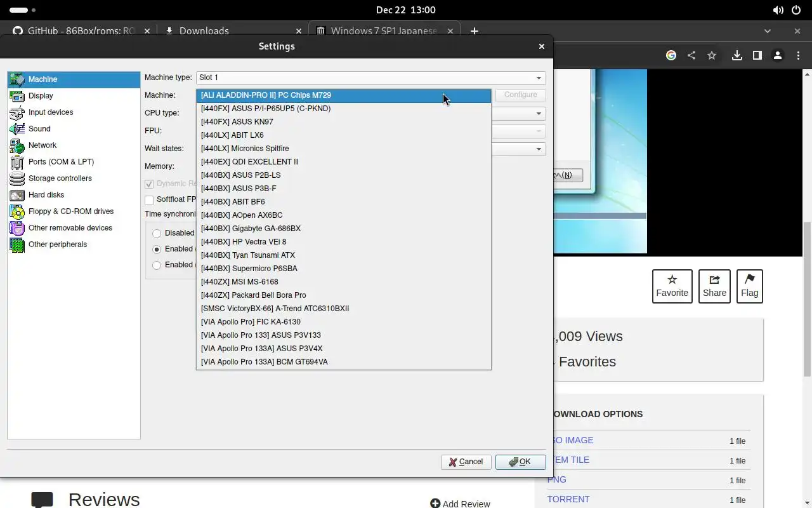This screenshot has height=508, width=812.
Task: Open browser profile avatar icon
Action: (777, 55)
